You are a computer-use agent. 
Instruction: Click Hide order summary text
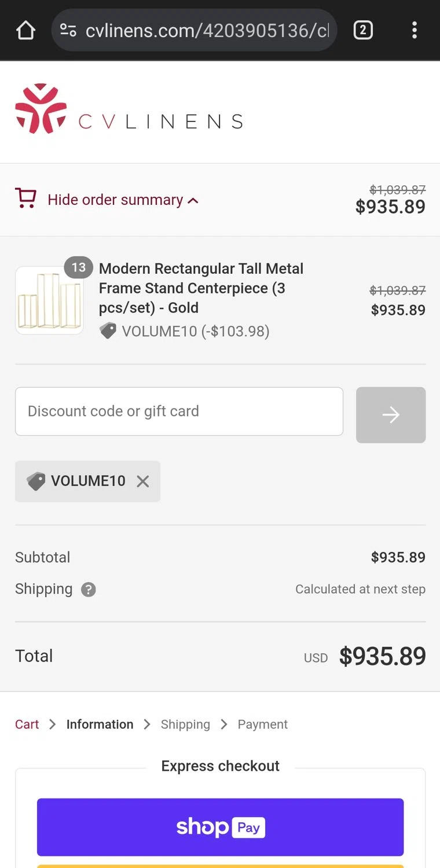point(115,200)
